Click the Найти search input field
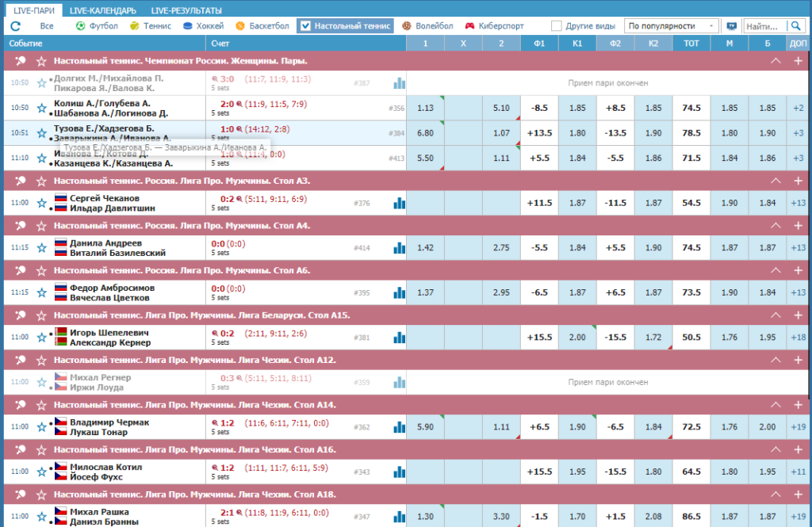The image size is (812, 527). (765, 26)
